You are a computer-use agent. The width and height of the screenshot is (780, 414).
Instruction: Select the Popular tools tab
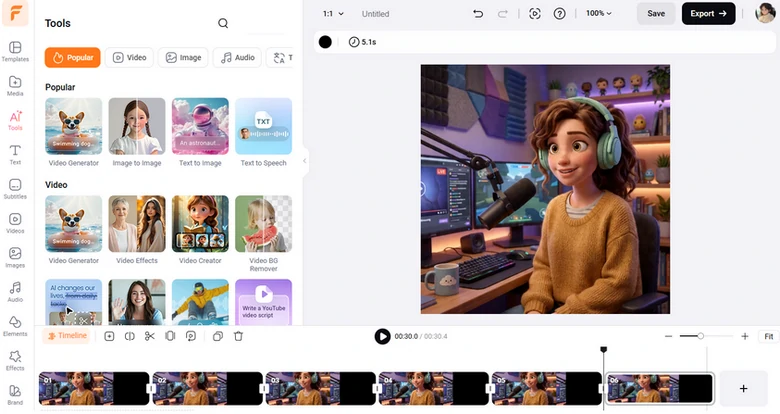click(x=73, y=58)
